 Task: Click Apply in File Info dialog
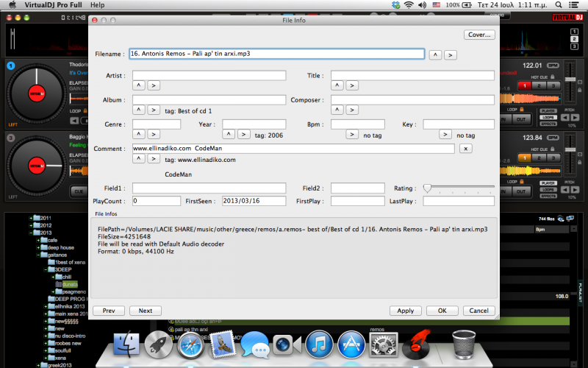pyautogui.click(x=406, y=311)
